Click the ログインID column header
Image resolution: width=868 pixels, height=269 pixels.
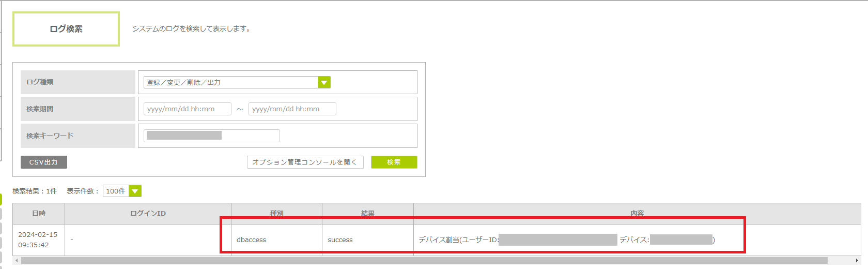(148, 213)
